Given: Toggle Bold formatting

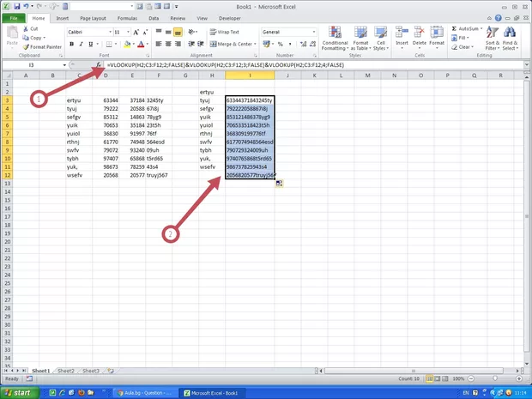Looking at the screenshot, I should pos(71,44).
